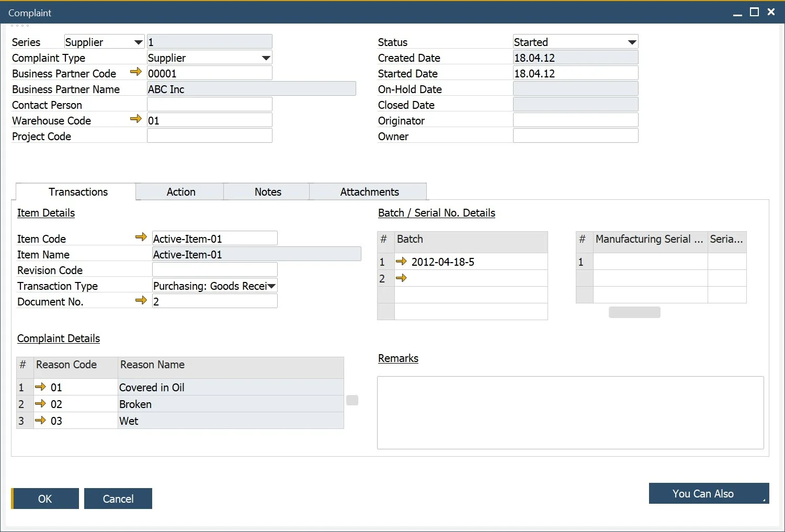Image resolution: width=785 pixels, height=532 pixels.
Task: Expand the Series dropdown
Action: click(138, 42)
